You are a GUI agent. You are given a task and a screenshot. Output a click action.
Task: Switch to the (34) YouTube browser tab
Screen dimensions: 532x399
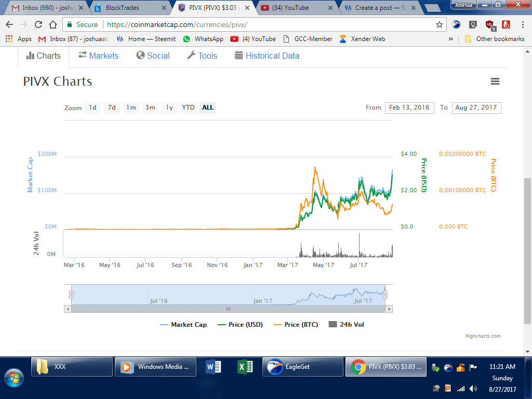(297, 8)
